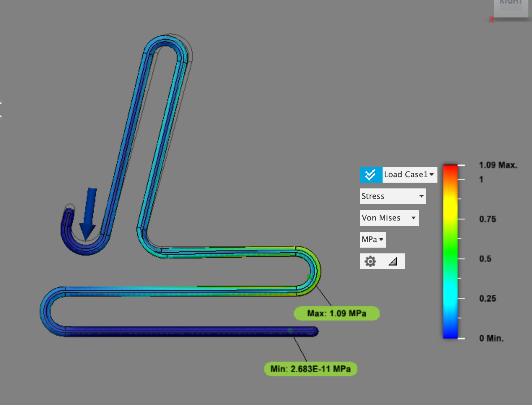Open legend options gear icon
Image resolution: width=532 pixels, height=405 pixels.
tap(370, 261)
